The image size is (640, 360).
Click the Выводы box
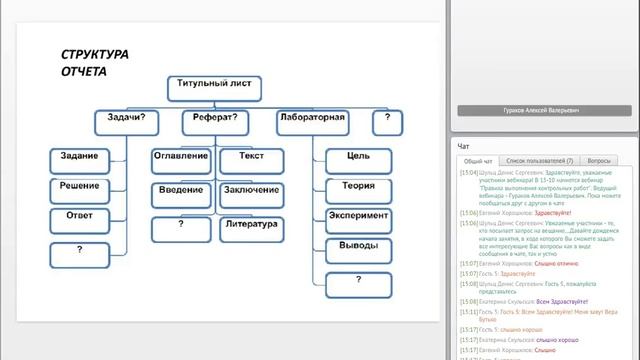tap(358, 251)
